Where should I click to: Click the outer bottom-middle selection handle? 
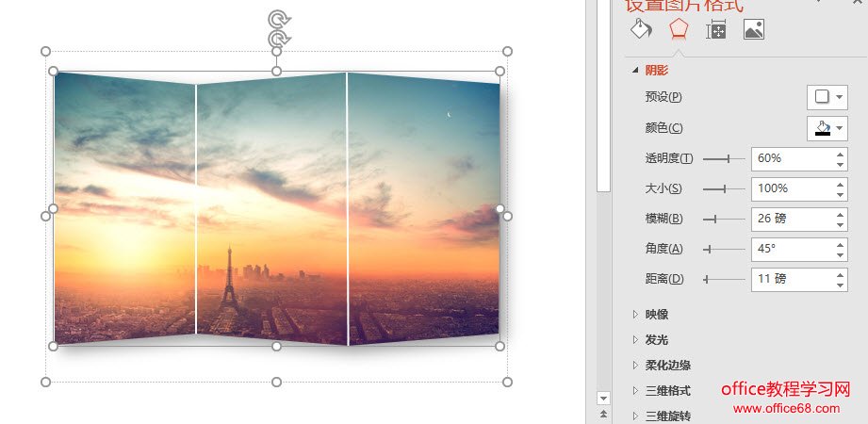coord(277,382)
